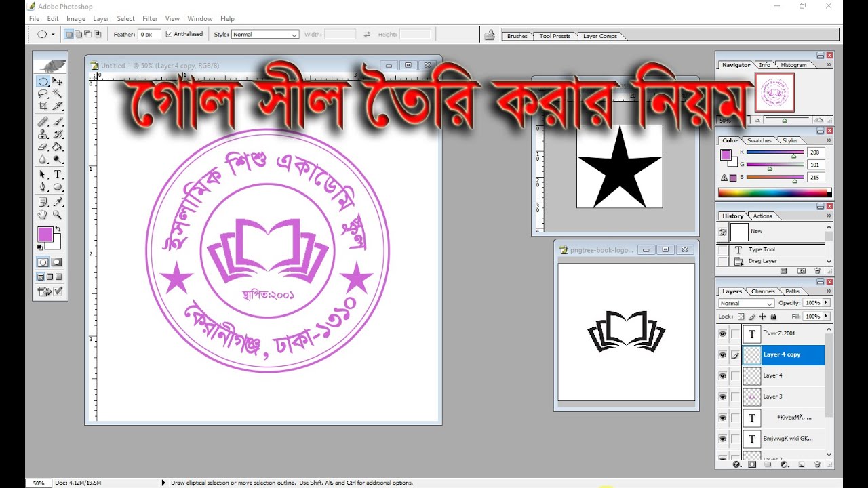Select the Notes tool
The image size is (868, 488).
point(43,202)
